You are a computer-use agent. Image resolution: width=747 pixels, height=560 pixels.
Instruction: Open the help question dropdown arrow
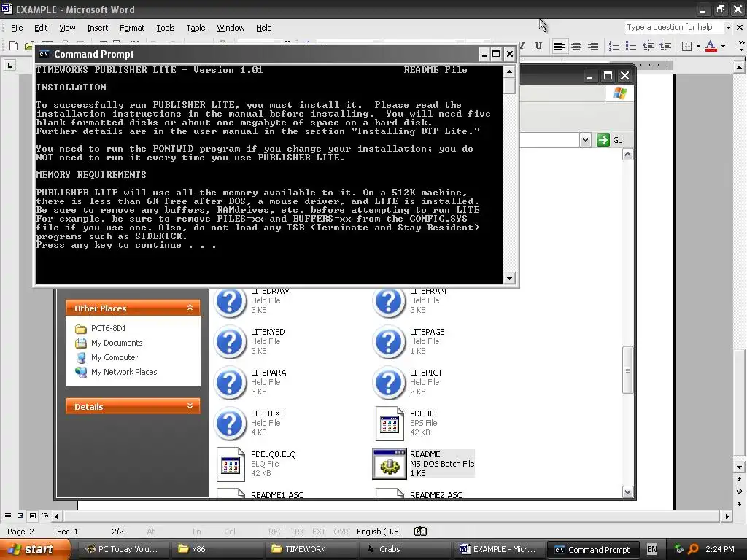point(728,28)
